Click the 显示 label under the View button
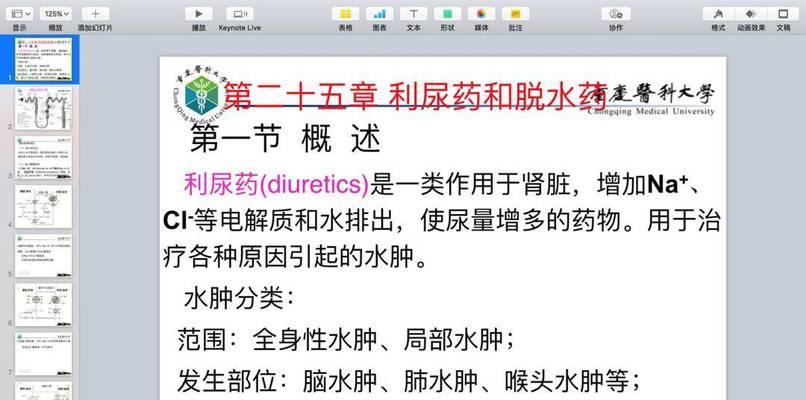The image size is (806, 400). pos(20,28)
